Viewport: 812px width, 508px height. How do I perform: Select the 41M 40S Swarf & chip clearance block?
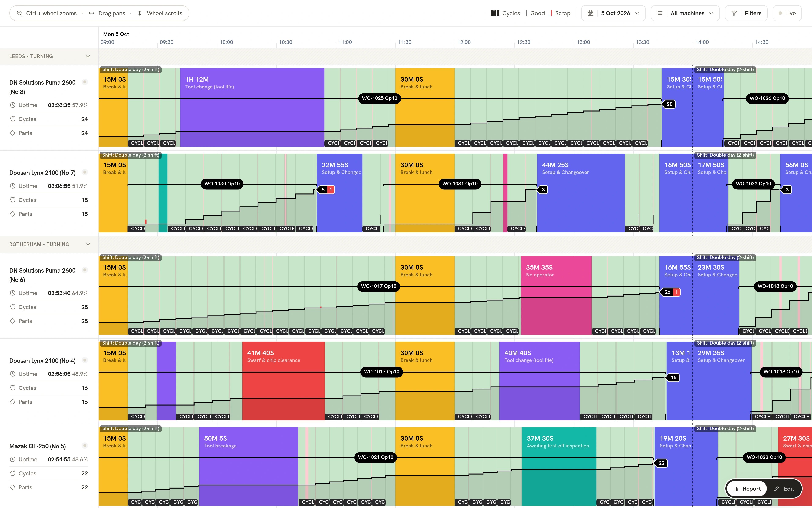(283, 381)
